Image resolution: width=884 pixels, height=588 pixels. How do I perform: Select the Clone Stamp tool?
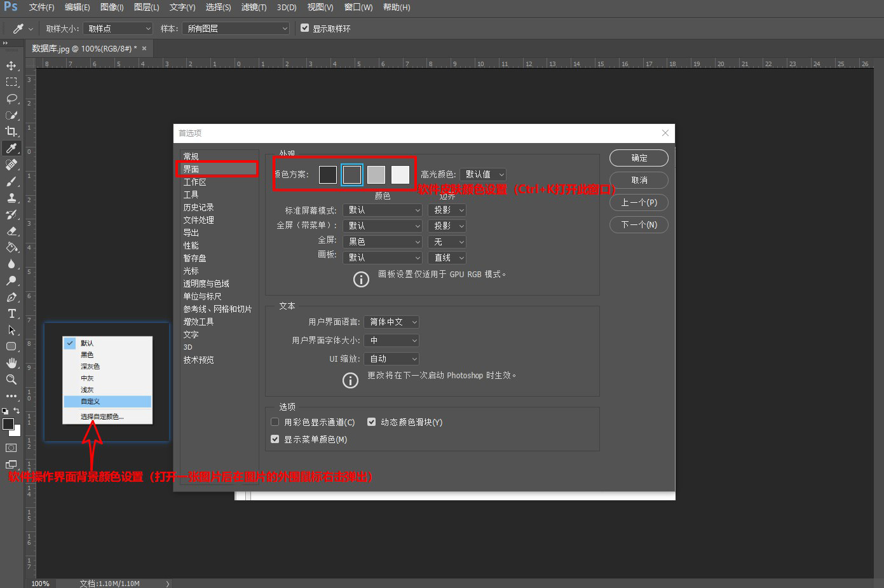11,198
